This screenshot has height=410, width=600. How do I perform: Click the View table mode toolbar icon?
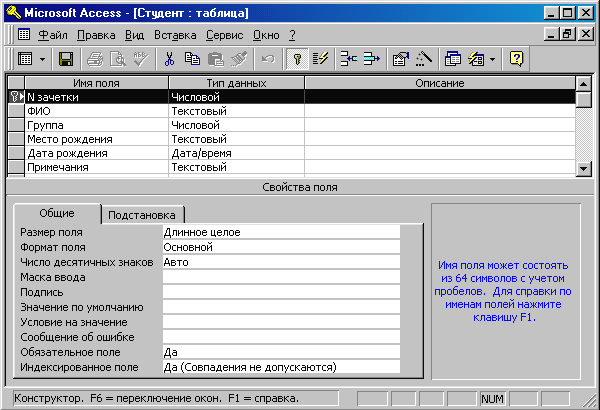[25, 59]
